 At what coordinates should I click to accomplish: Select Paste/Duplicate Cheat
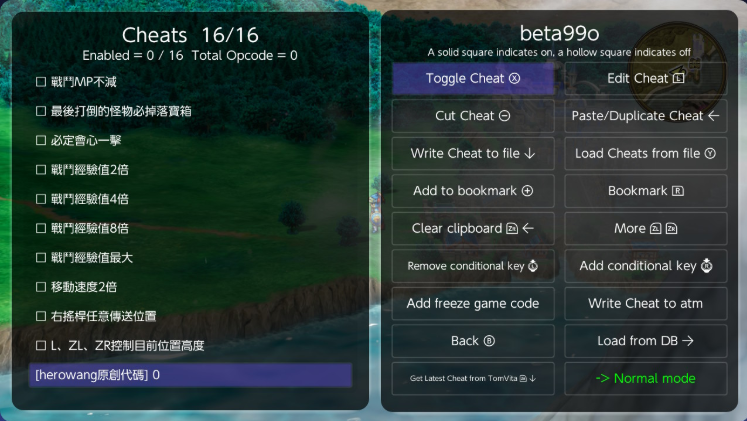pos(645,116)
